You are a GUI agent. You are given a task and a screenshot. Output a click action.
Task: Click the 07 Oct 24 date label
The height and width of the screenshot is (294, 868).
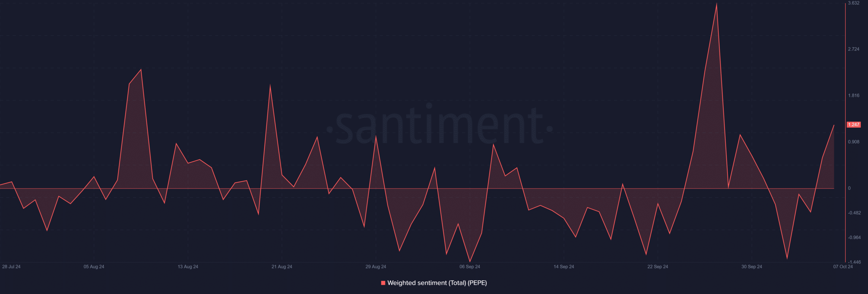pos(843,267)
